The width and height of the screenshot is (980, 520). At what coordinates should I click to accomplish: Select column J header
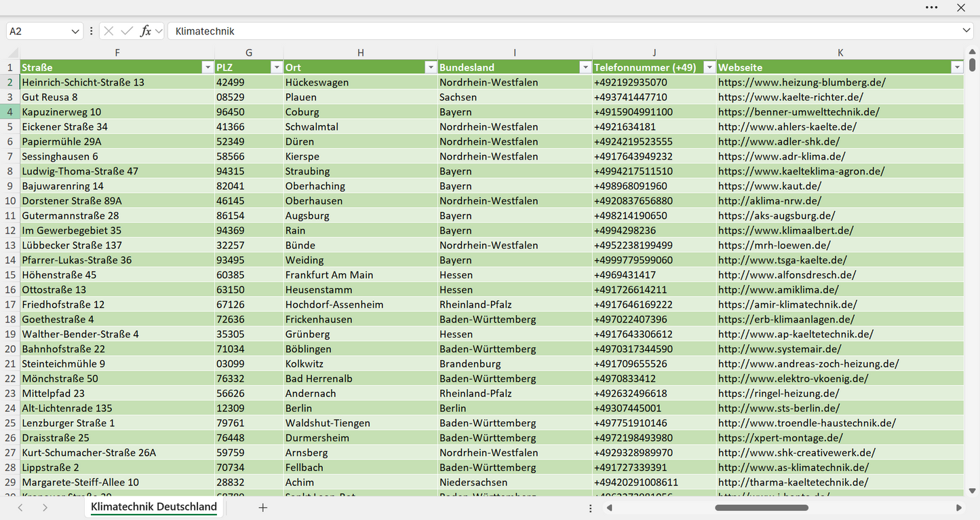click(x=654, y=53)
